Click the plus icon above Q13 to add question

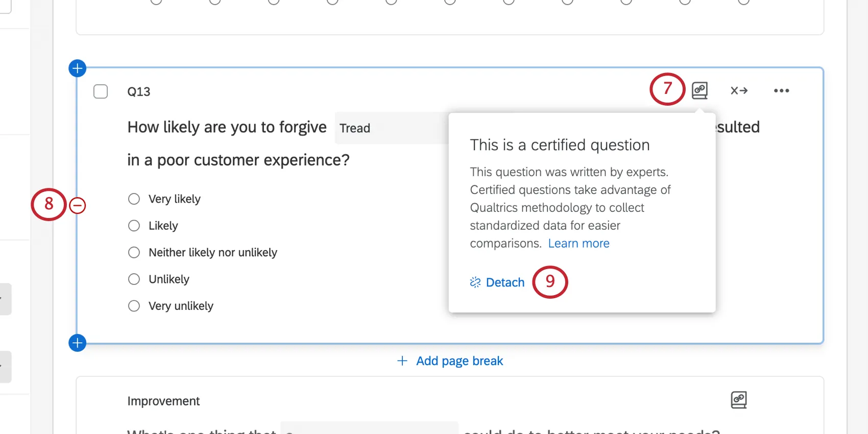coord(77,68)
